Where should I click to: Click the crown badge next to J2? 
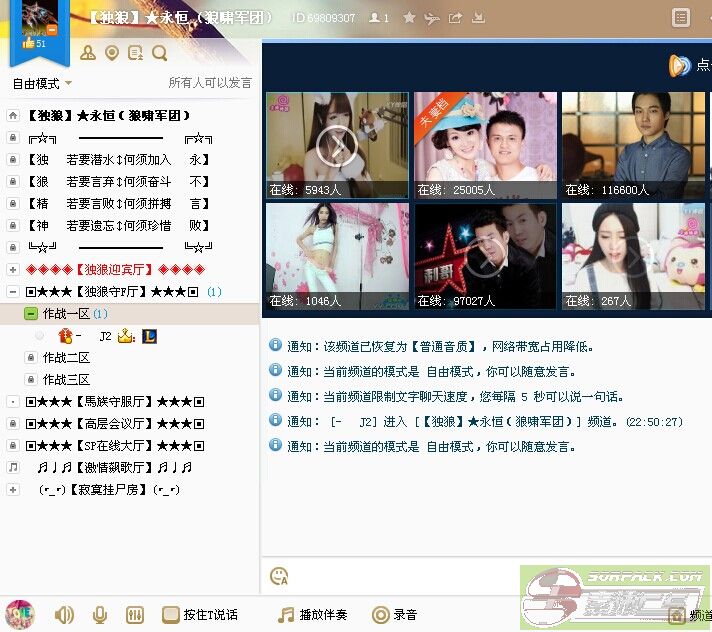click(x=126, y=336)
